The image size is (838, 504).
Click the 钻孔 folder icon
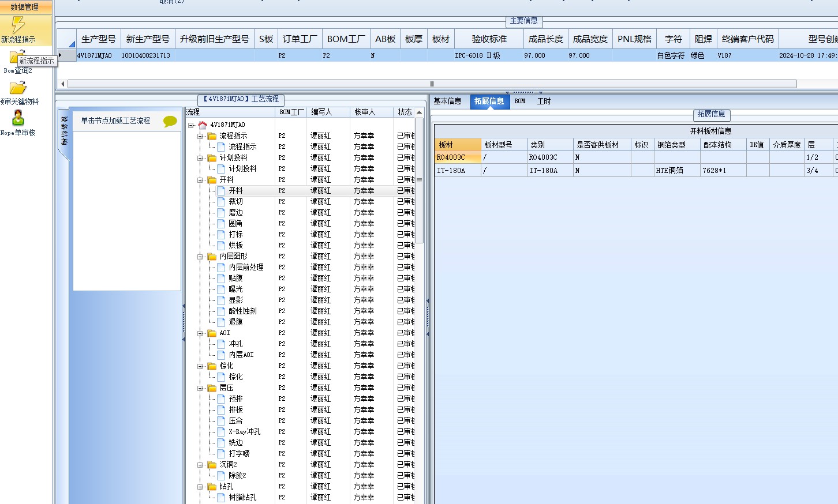pyautogui.click(x=212, y=486)
